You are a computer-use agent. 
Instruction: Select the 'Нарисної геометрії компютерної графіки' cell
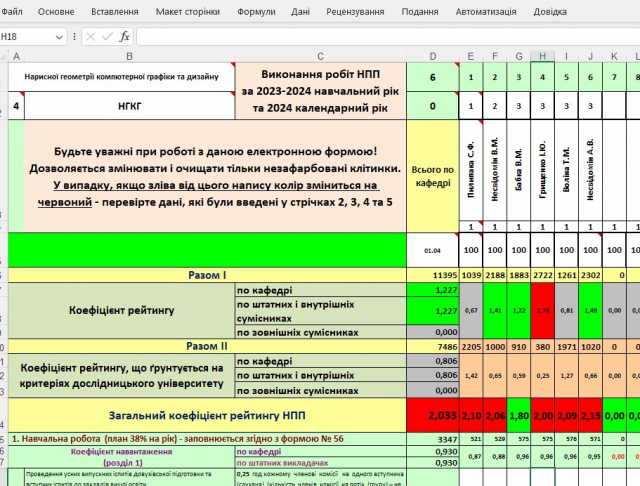click(122, 77)
